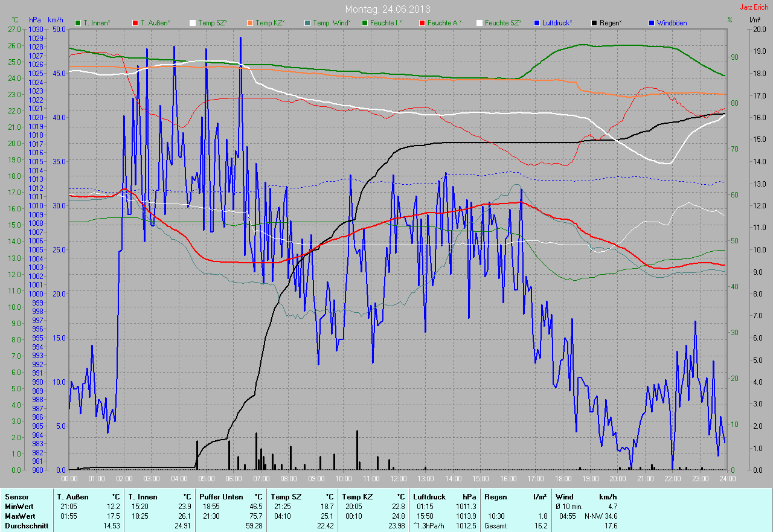Select the Luftdruck column header in table
The height and width of the screenshot is (532, 773).
[x=429, y=496]
